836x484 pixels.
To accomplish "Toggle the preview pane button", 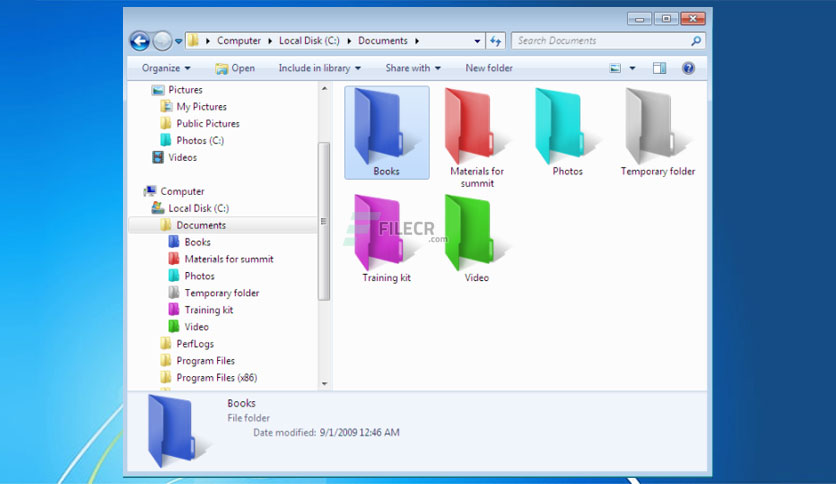I will [x=659, y=68].
